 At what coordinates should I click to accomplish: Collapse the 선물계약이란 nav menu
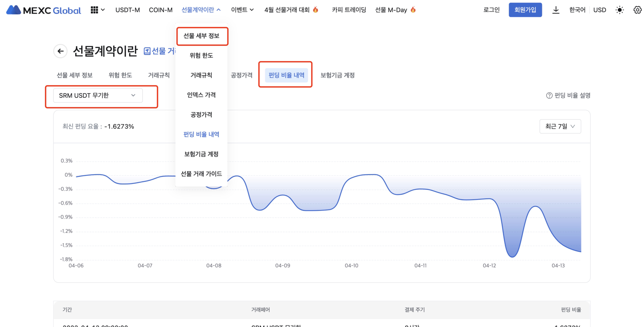pyautogui.click(x=201, y=10)
